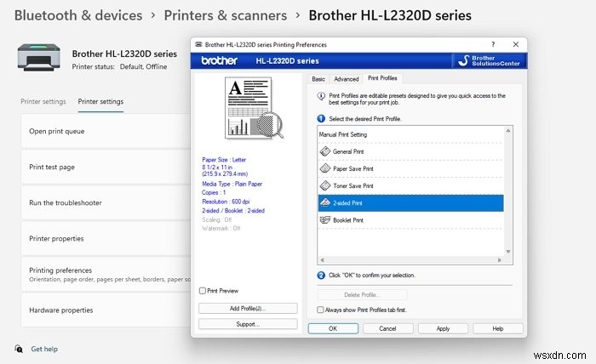596x364 pixels.
Task: Open Hardware properties option
Action: click(106, 310)
